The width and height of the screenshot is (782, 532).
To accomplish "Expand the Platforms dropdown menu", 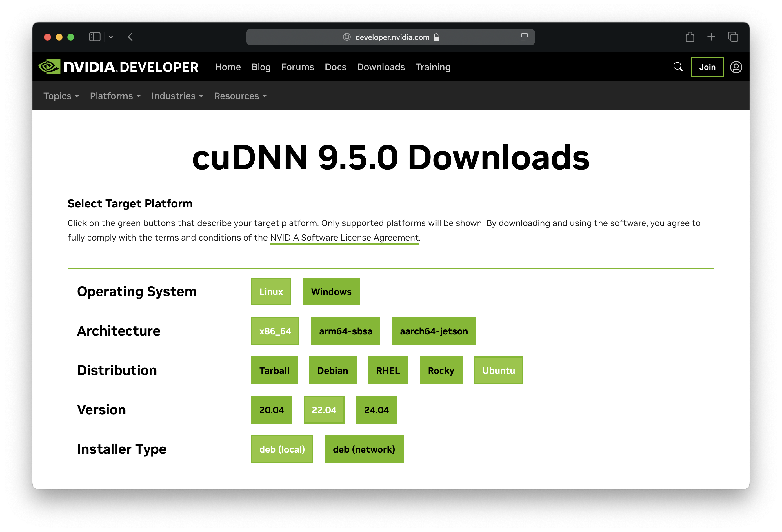I will click(x=115, y=96).
